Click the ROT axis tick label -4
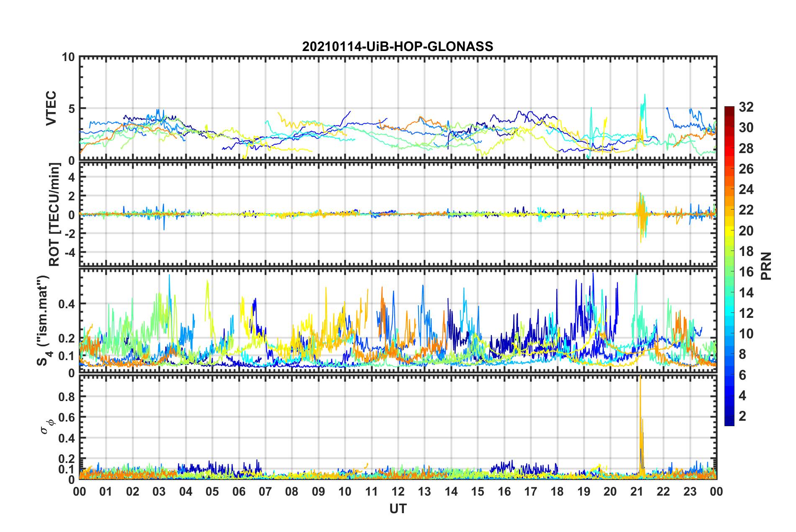 tap(69, 252)
